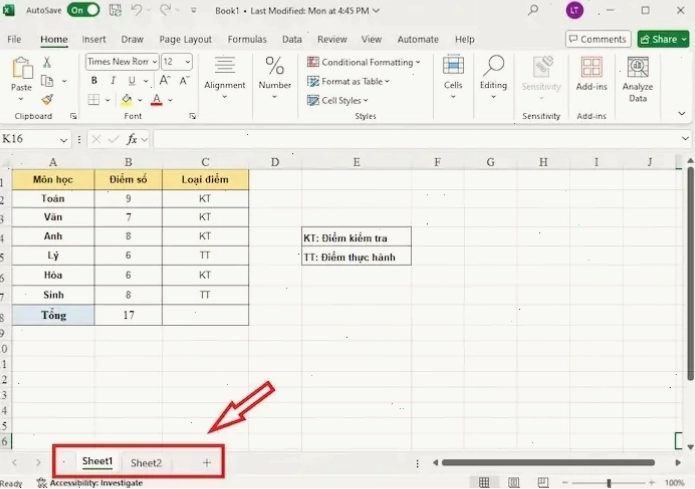This screenshot has height=489, width=695.
Task: Open the Clipboard dialog launcher
Action: tap(73, 116)
